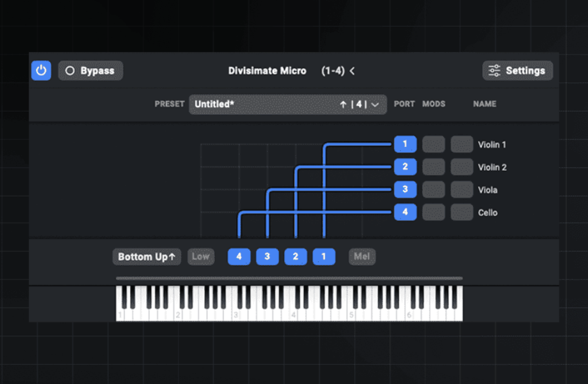Toggle the Bypass radio circle
Image resolution: width=588 pixels, height=384 pixels.
[x=70, y=71]
